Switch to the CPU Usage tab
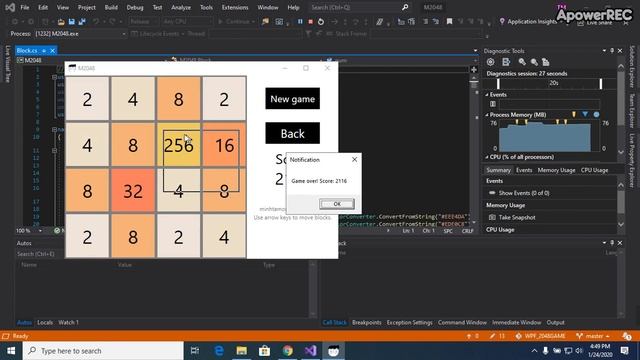Screen dimensions: 640x360 point(594,170)
